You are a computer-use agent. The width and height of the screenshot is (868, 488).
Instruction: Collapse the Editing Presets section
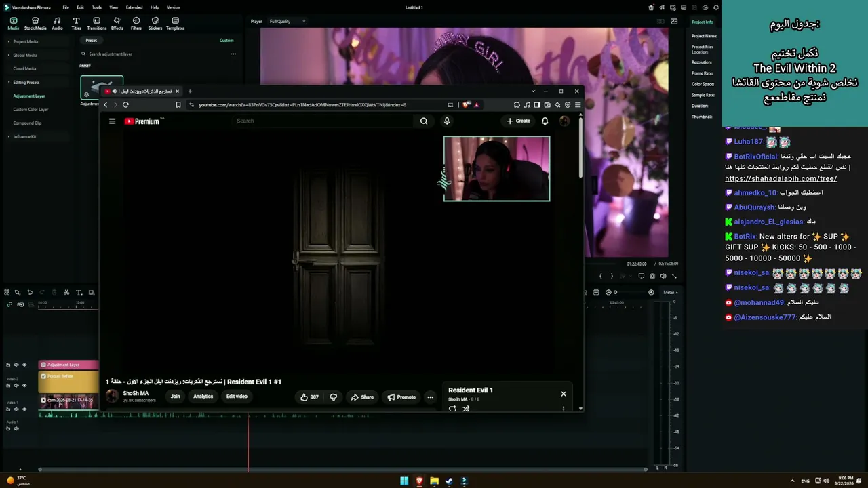(9, 82)
